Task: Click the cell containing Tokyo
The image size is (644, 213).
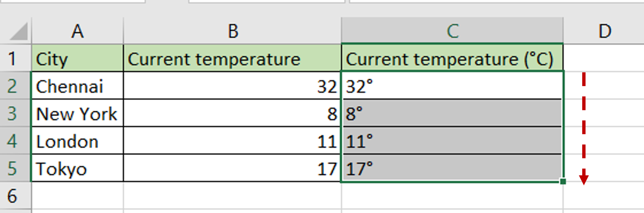Action: (x=77, y=169)
